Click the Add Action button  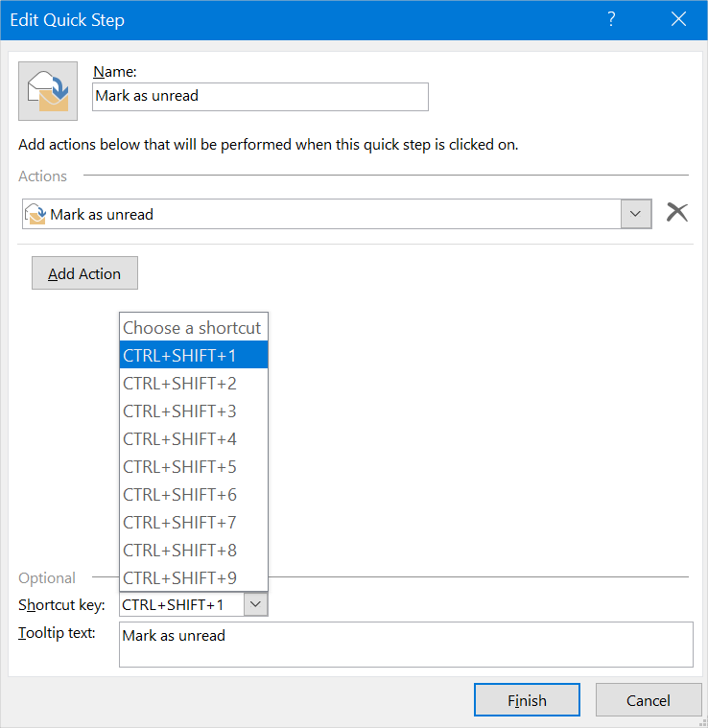click(84, 273)
